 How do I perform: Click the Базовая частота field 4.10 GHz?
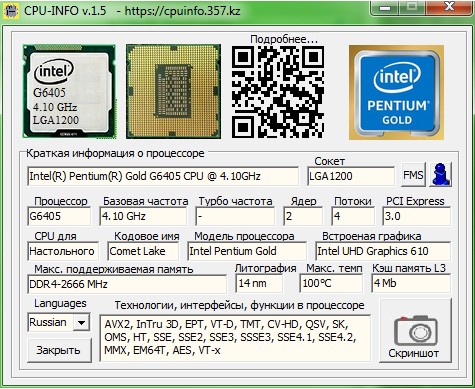pos(143,216)
